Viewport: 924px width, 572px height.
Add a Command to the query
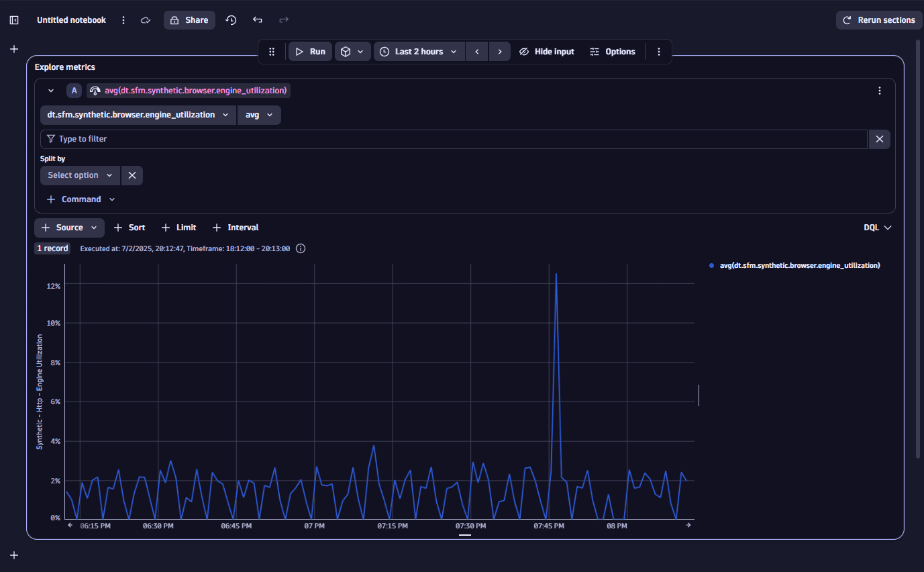(81, 199)
